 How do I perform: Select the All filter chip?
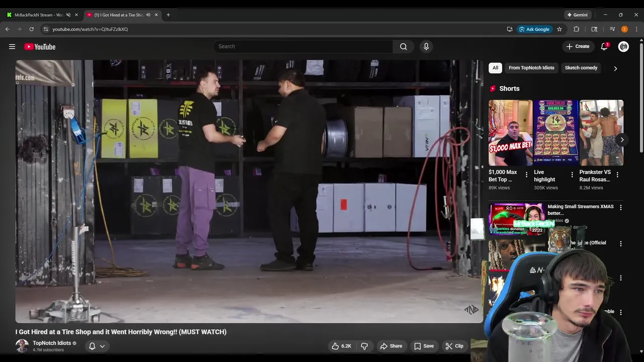pos(495,68)
